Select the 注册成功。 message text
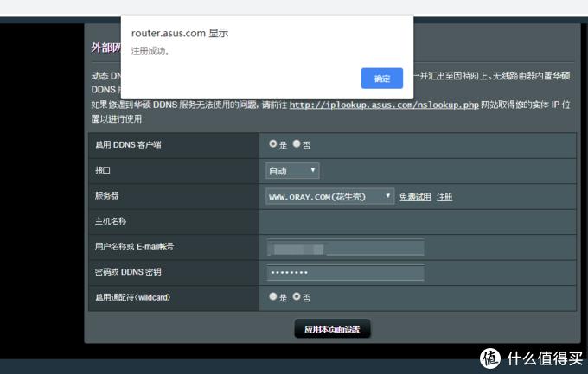 [150, 51]
